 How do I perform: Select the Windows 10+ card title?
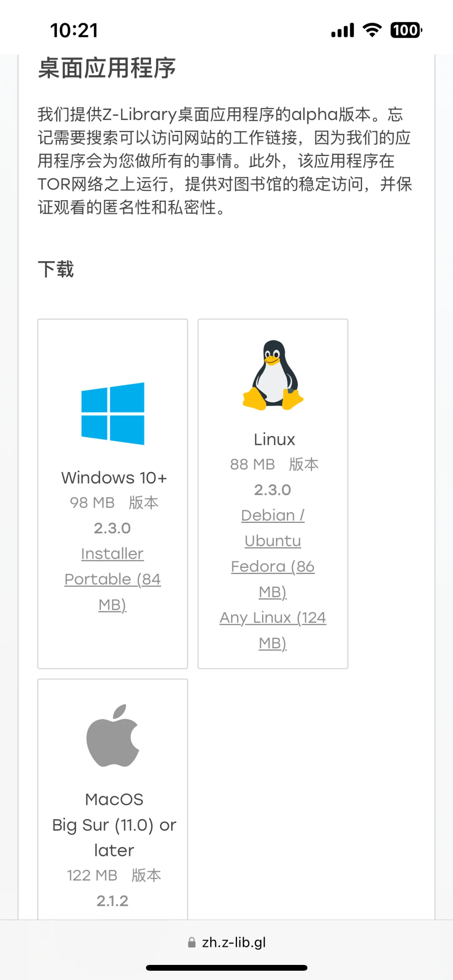[114, 478]
